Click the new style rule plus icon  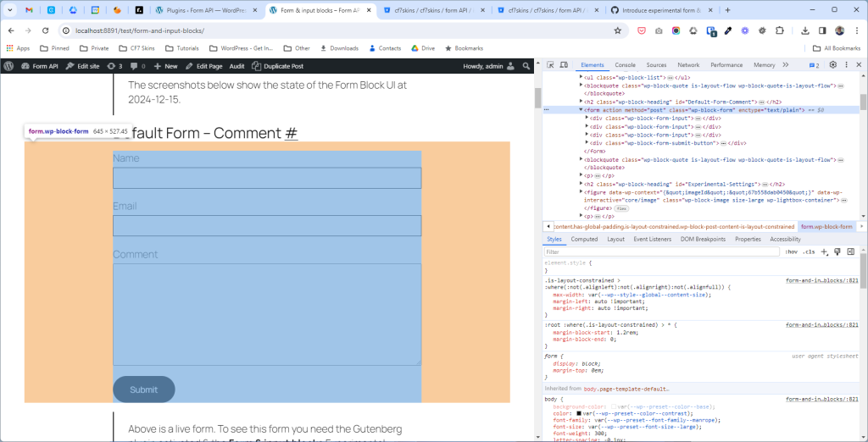pos(824,251)
